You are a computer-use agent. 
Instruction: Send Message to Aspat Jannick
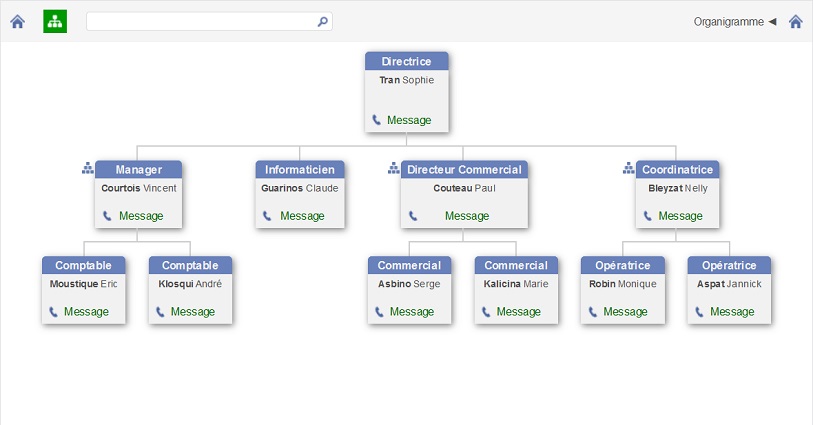(x=732, y=312)
